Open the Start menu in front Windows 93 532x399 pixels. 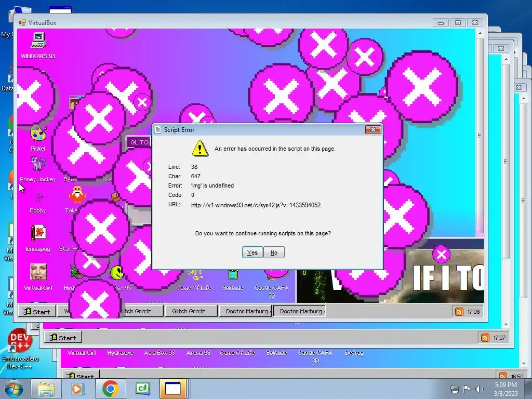tap(37, 312)
